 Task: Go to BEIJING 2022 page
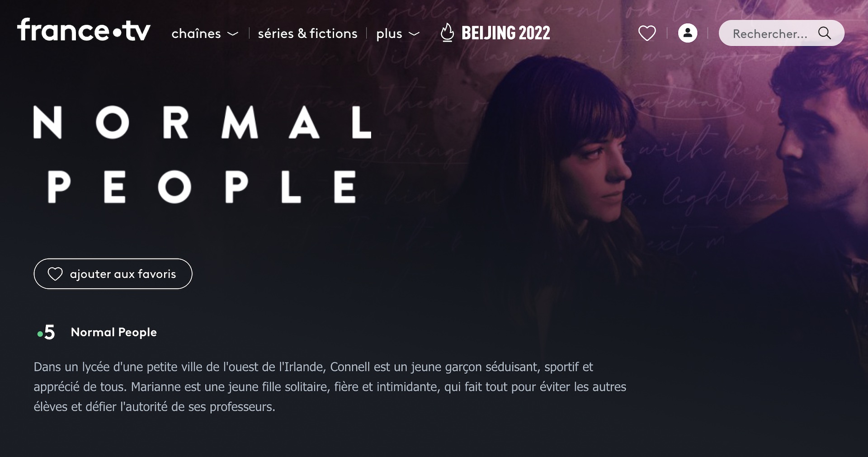click(x=505, y=33)
